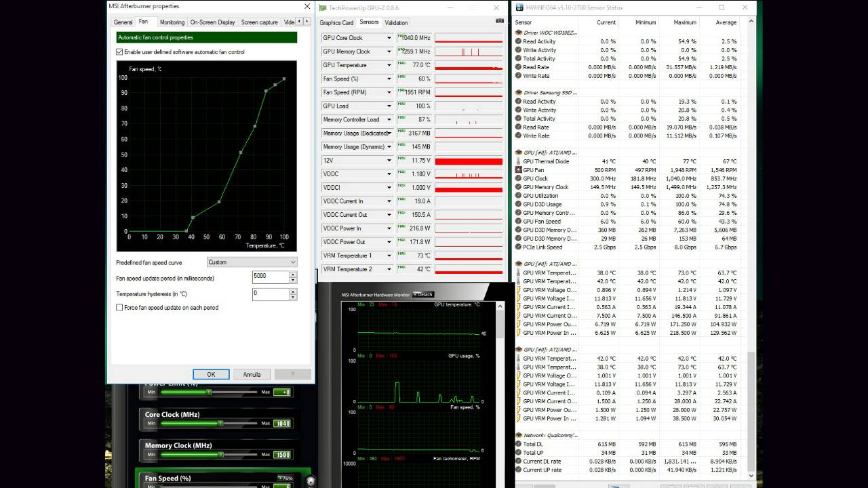868x488 pixels.
Task: Click Current DL rate row icon
Action: coord(519,461)
